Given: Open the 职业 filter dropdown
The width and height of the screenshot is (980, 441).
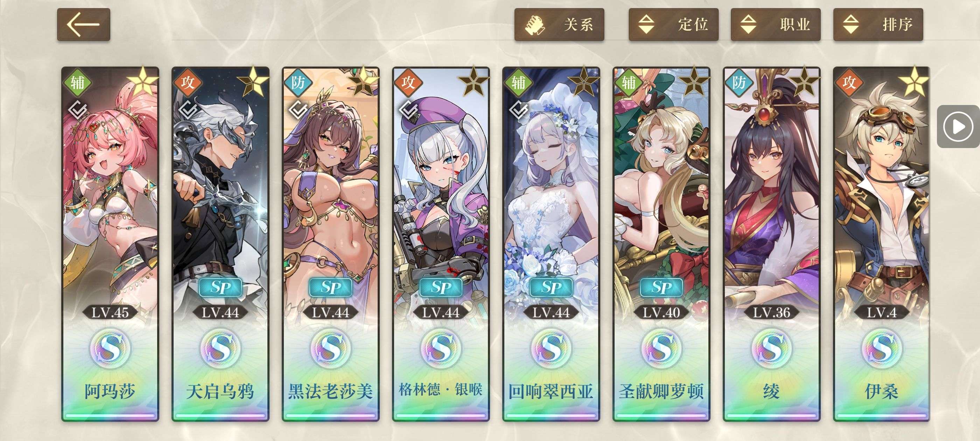Looking at the screenshot, I should tap(775, 24).
